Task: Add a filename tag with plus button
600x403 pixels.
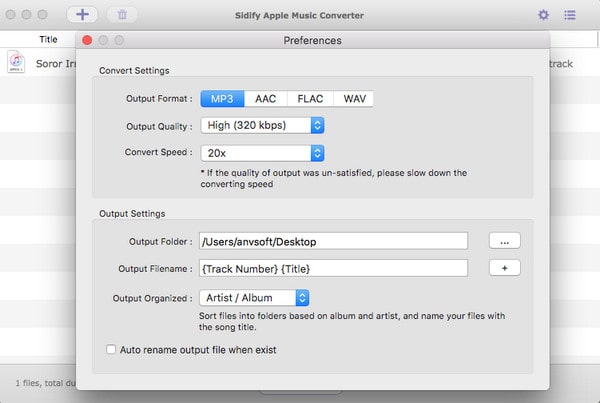Action: pos(504,268)
